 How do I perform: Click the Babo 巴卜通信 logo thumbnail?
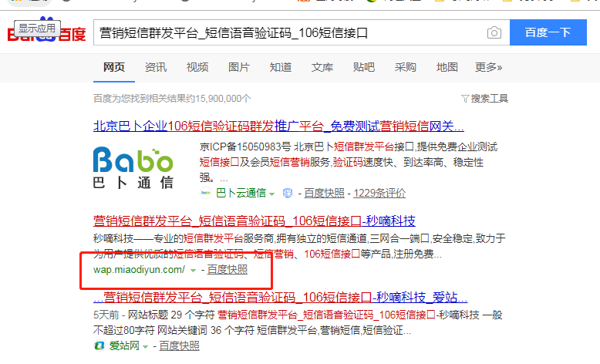click(133, 167)
